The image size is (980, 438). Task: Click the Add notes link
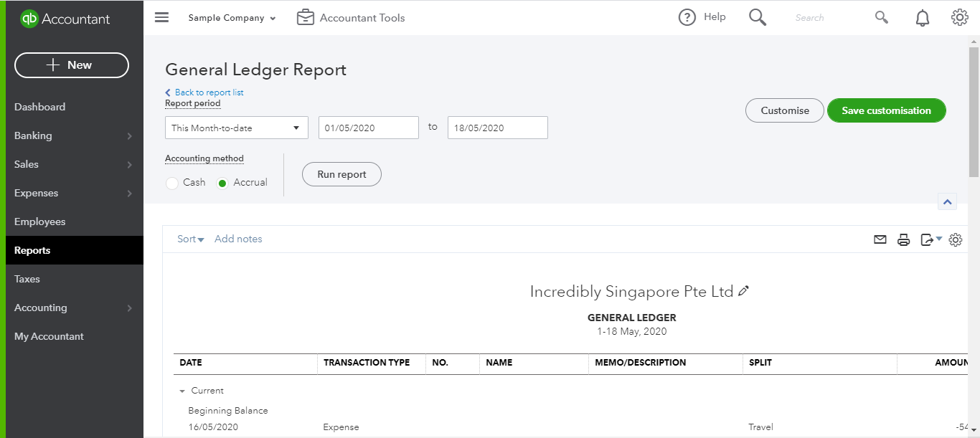point(238,239)
